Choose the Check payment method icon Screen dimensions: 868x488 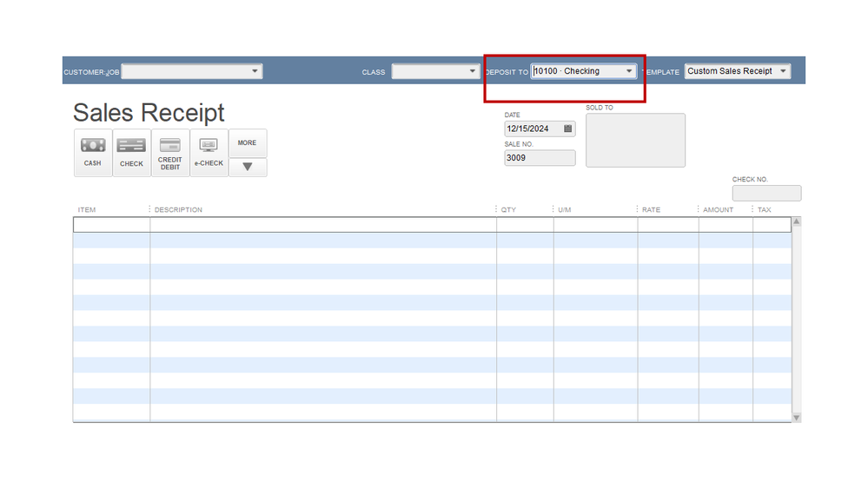[132, 153]
